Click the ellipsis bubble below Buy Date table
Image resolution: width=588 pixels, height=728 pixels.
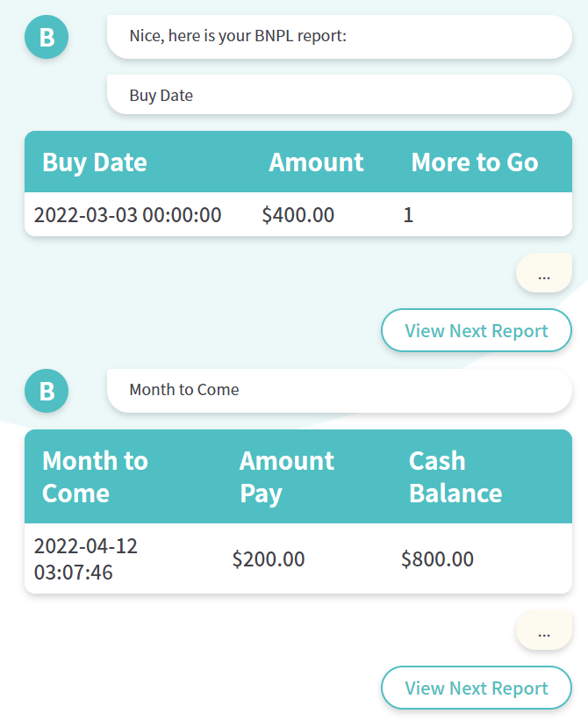pyautogui.click(x=544, y=273)
